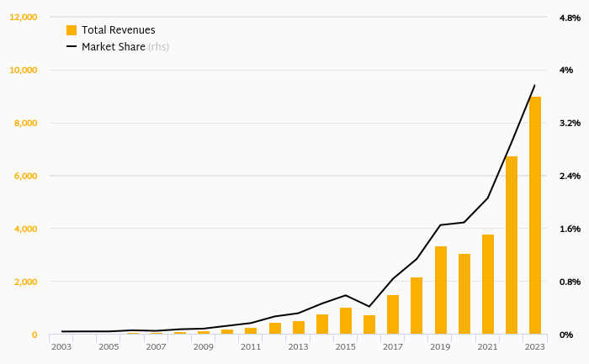The height and width of the screenshot is (364, 589).
Task: Select the 2022 revenue bar
Action: [x=512, y=245]
